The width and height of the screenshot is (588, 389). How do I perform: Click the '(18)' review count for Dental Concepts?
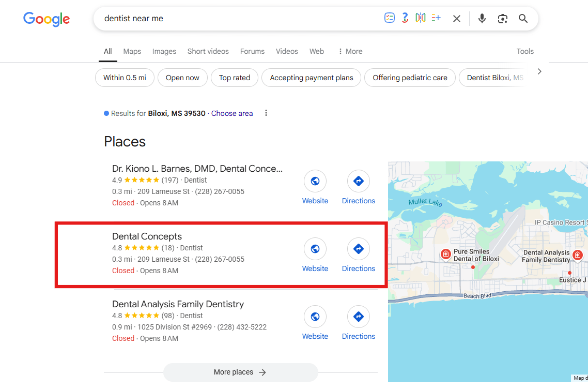tap(168, 248)
